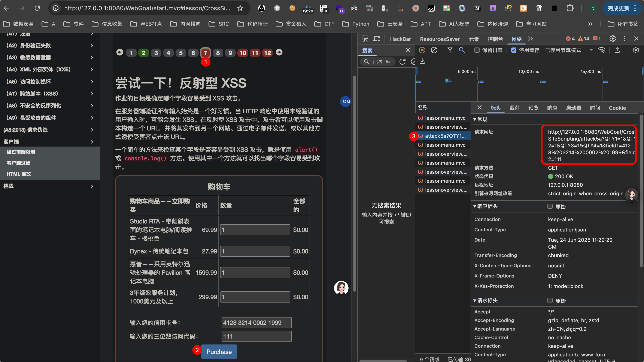The image size is (644, 362).
Task: Click the errors count badge showing 4
Action: [x=570, y=39]
